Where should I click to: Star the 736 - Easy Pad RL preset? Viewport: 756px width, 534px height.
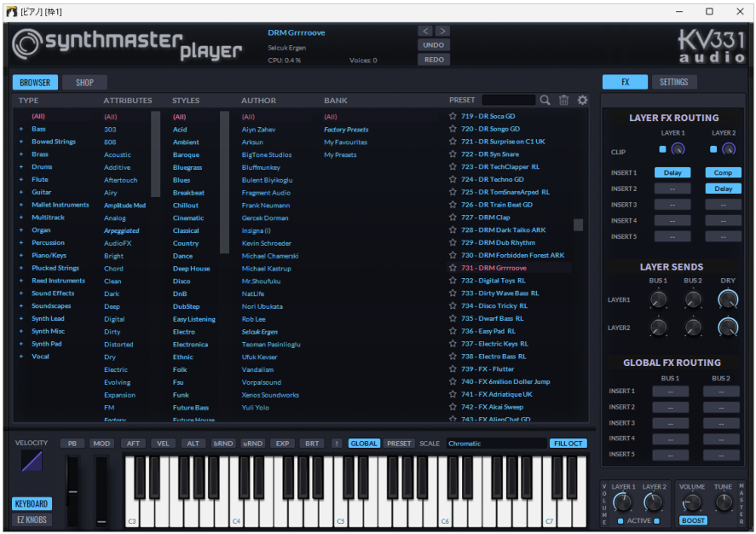(453, 331)
